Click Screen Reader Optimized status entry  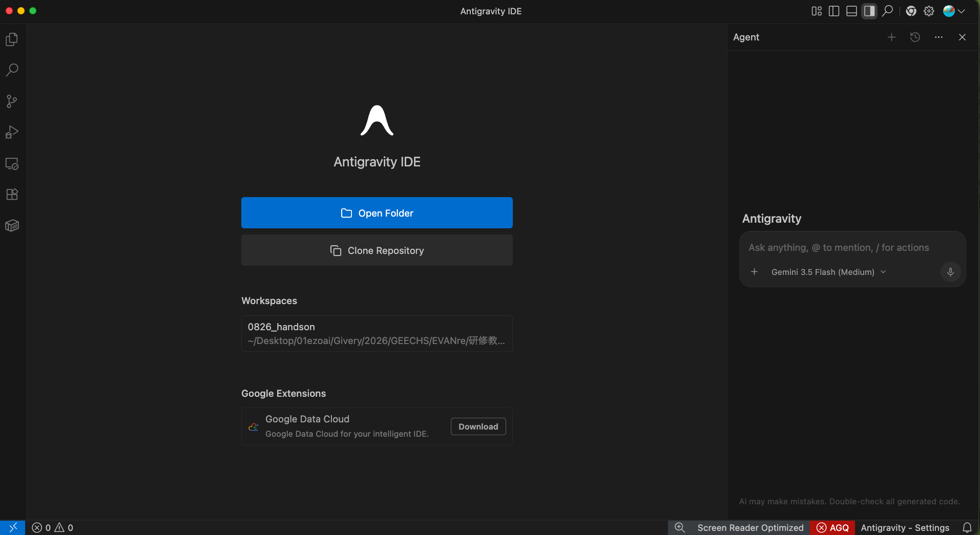coord(750,527)
